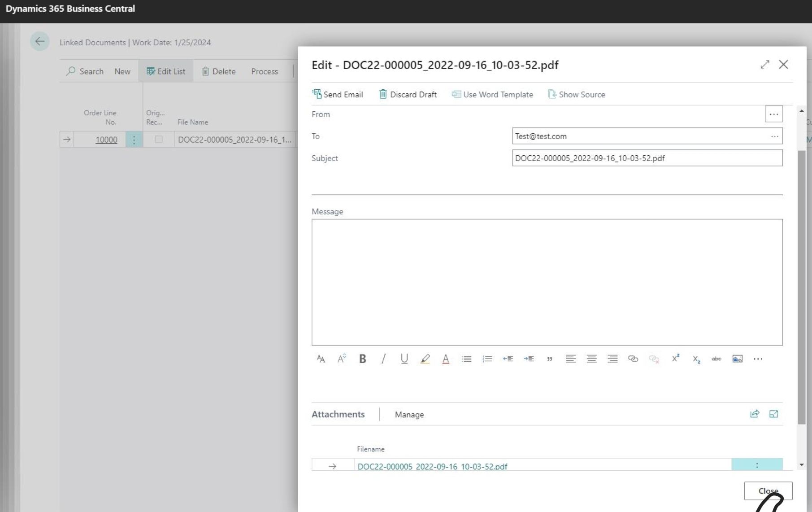Click the Show Source icon
Viewport: 812px width, 512px height.
tap(552, 94)
